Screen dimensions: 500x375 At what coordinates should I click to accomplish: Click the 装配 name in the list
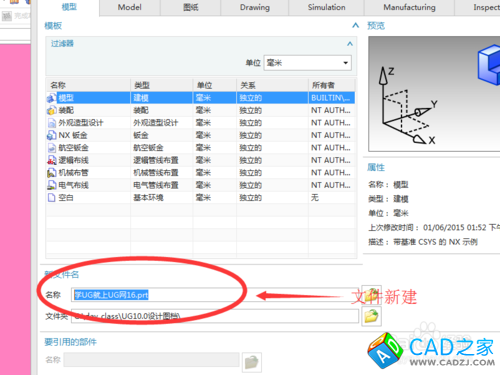[66, 110]
